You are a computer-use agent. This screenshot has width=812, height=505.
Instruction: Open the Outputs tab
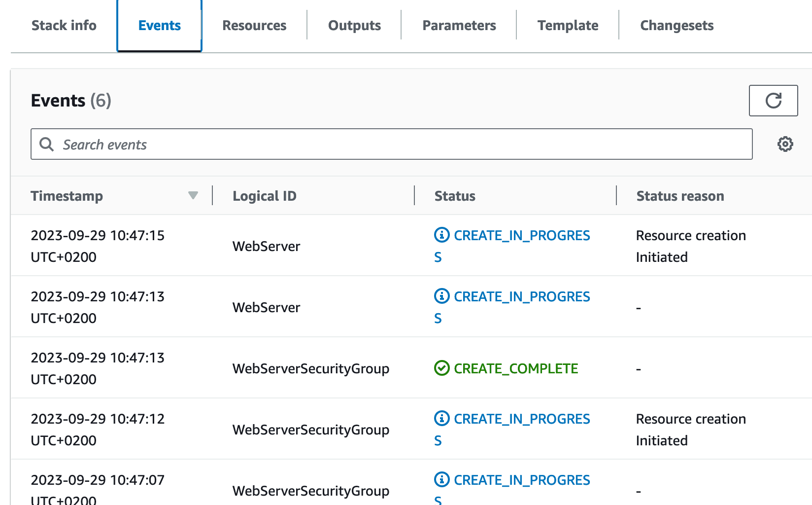(354, 25)
